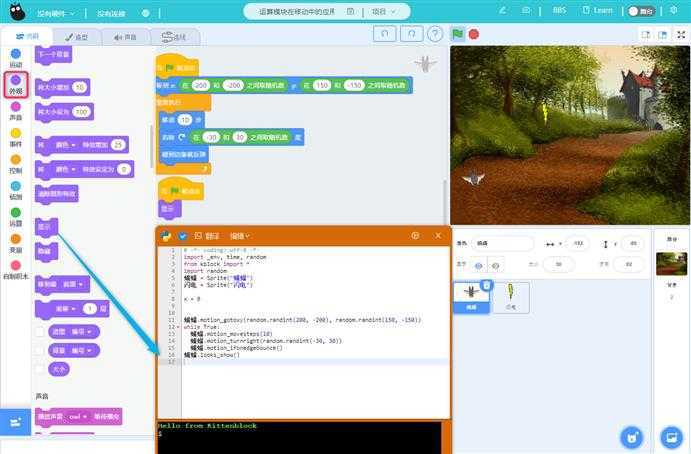Switch to small stage layout icon
The height and width of the screenshot is (454, 691).
(x=646, y=34)
